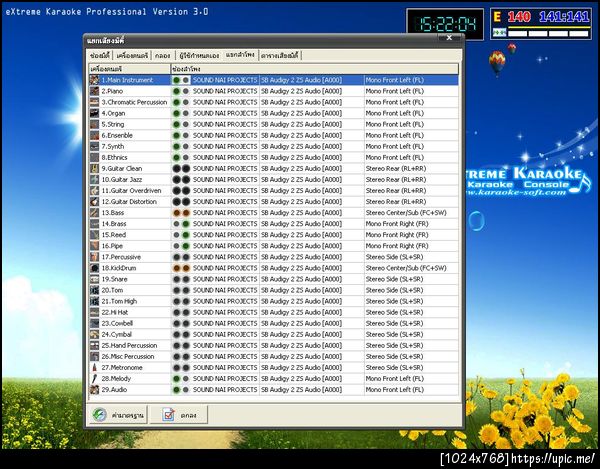Click the Snare drum icon
Screen dimensions: 600x469
(94, 279)
